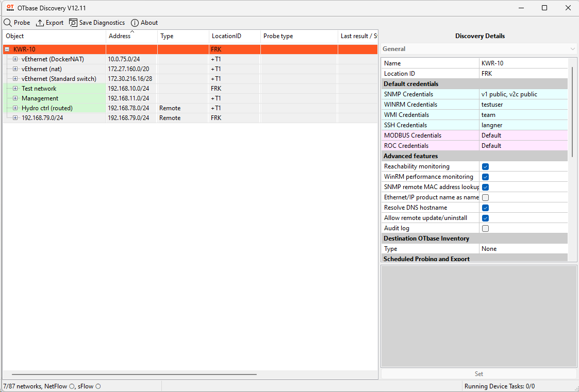Click the Destination OTbase Inventory header
Image resolution: width=579 pixels, height=392 pixels.
point(474,238)
